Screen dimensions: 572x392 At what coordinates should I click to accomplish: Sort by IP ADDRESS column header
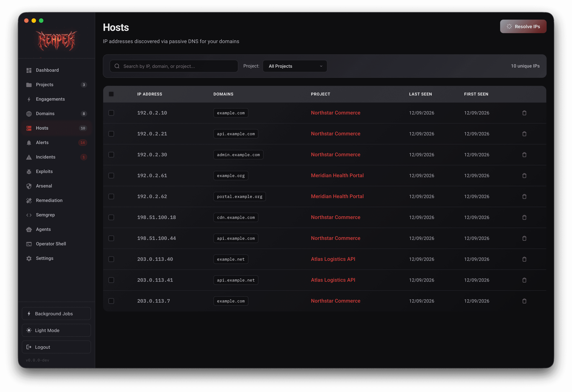click(150, 94)
